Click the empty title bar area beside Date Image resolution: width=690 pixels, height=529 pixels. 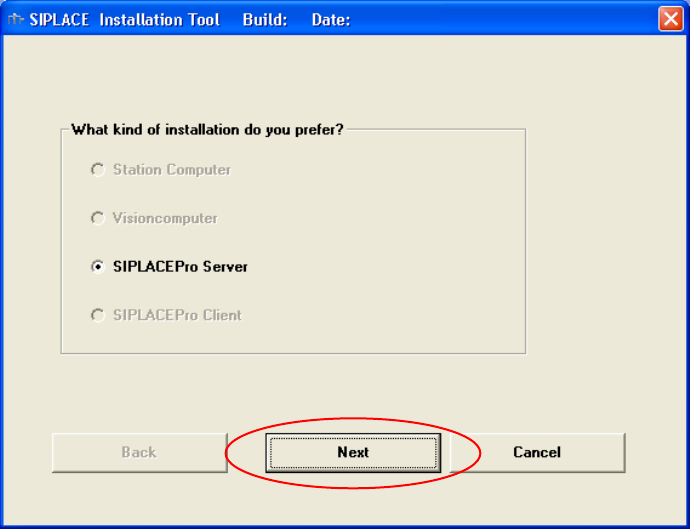click(x=500, y=19)
